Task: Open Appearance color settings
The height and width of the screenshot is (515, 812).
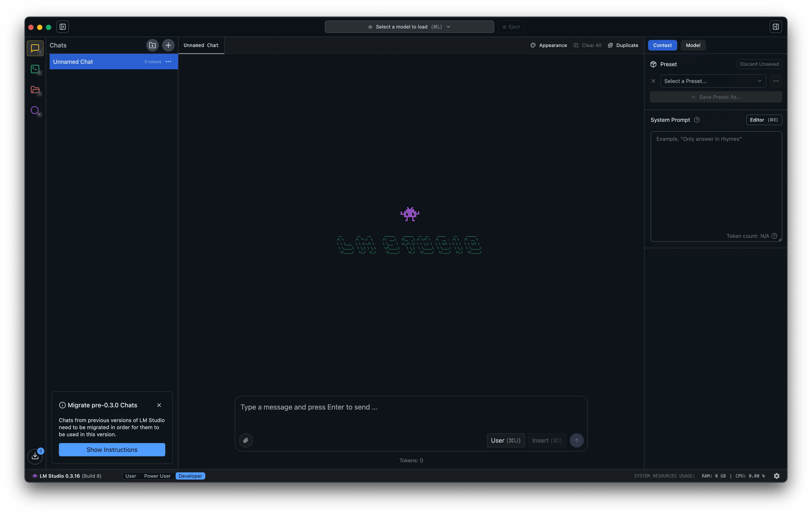Action: point(548,45)
